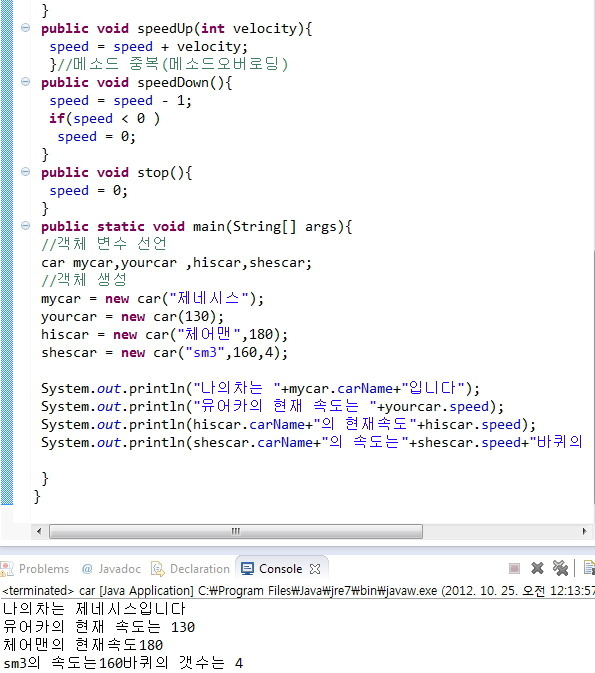Click 'hiscar = new car("체어맨",180);' line

pos(164,334)
